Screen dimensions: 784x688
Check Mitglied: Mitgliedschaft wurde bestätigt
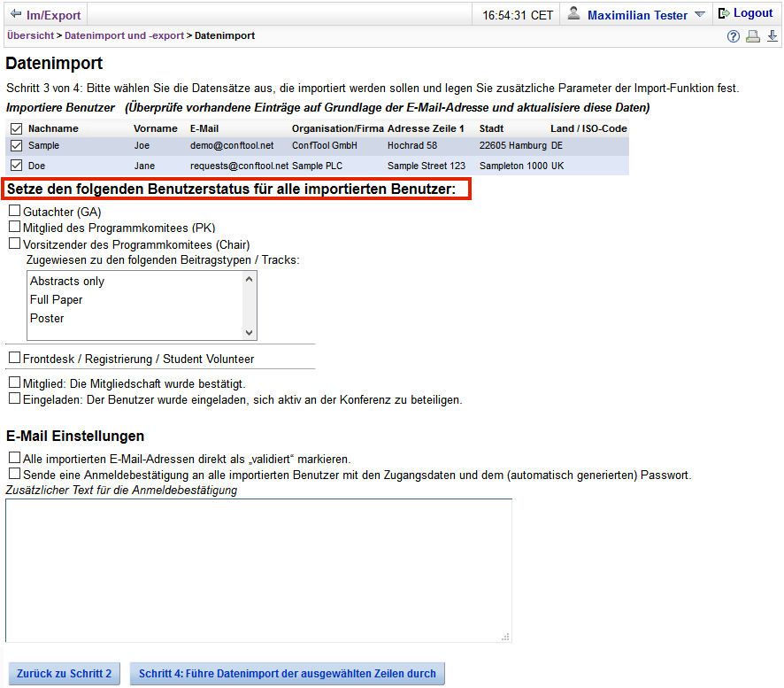pyautogui.click(x=15, y=383)
